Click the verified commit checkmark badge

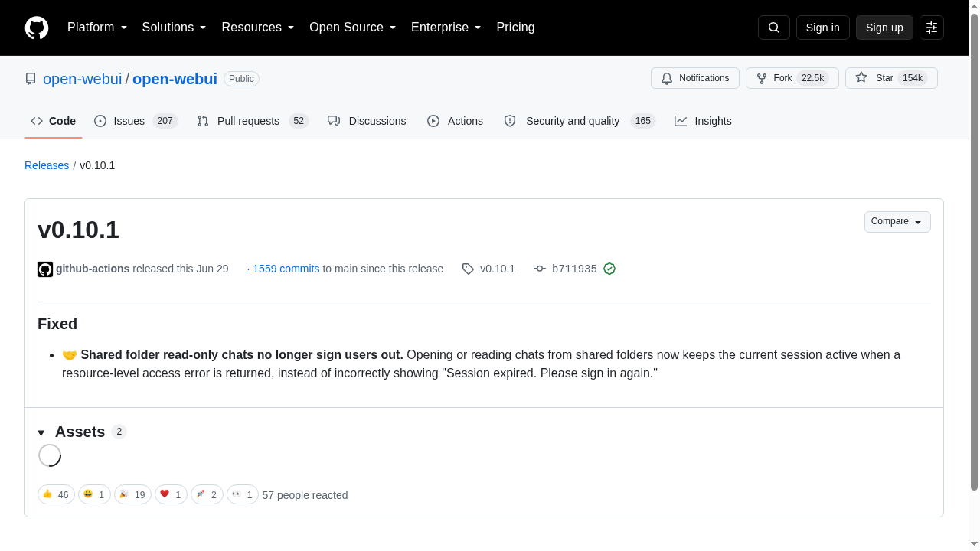click(609, 269)
